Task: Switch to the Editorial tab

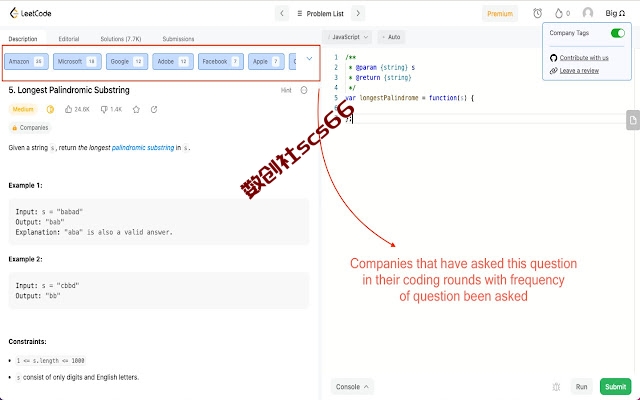Action: [69, 39]
